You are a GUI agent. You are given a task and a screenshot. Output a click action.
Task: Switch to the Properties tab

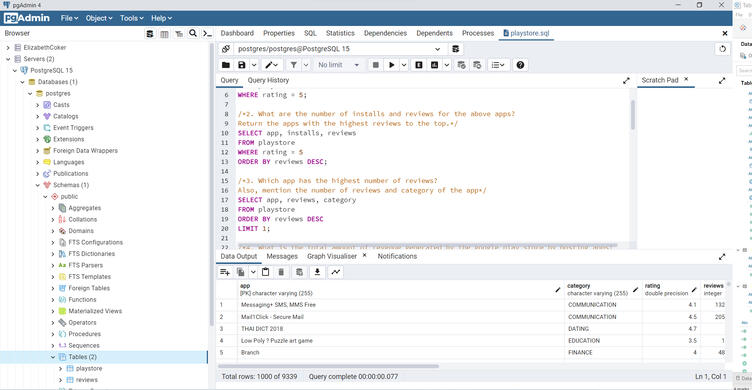point(279,33)
